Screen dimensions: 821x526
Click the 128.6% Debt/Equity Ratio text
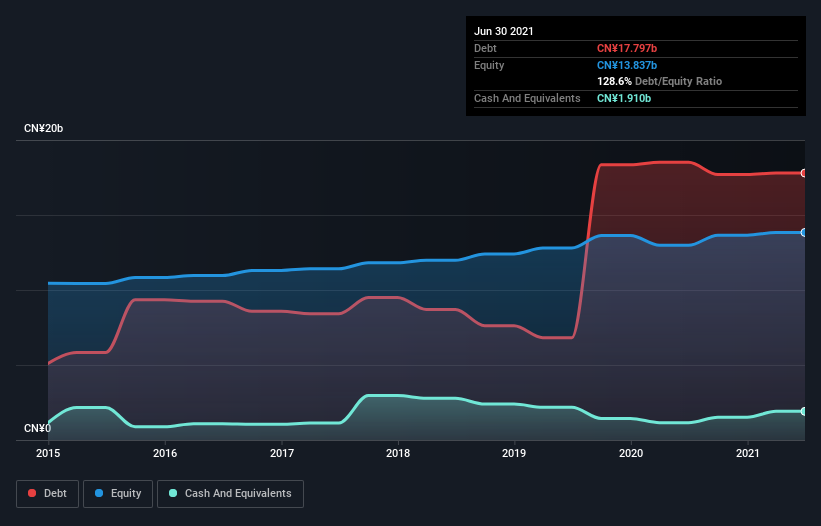pos(659,82)
